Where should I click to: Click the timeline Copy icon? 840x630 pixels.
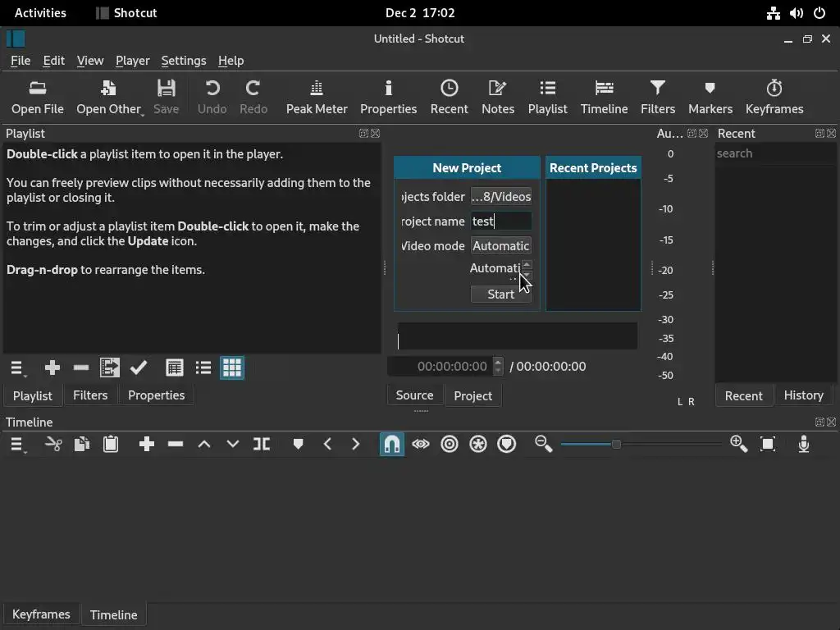coord(81,444)
